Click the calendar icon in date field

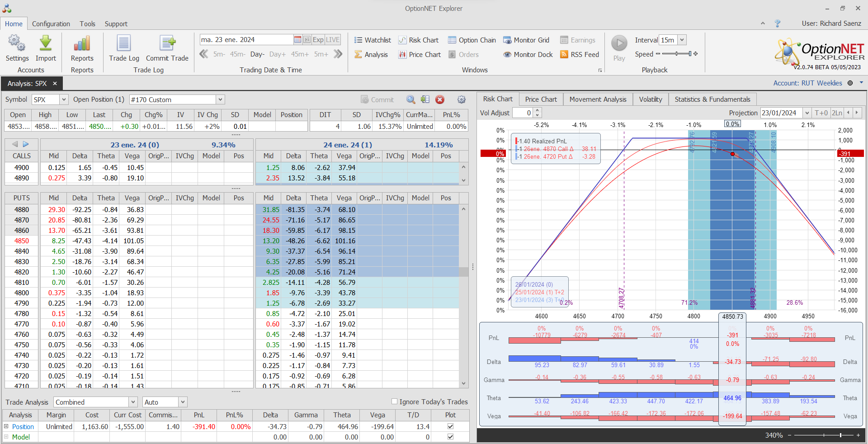[297, 40]
